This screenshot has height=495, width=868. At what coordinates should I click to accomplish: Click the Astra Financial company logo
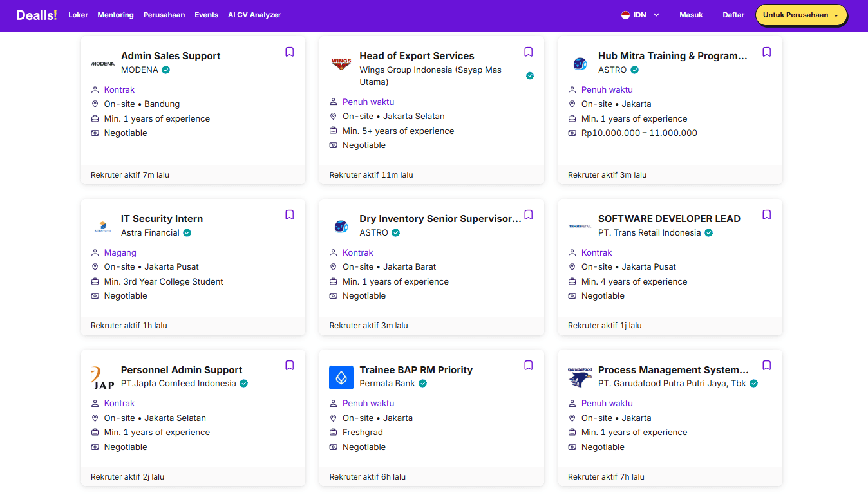[103, 227]
